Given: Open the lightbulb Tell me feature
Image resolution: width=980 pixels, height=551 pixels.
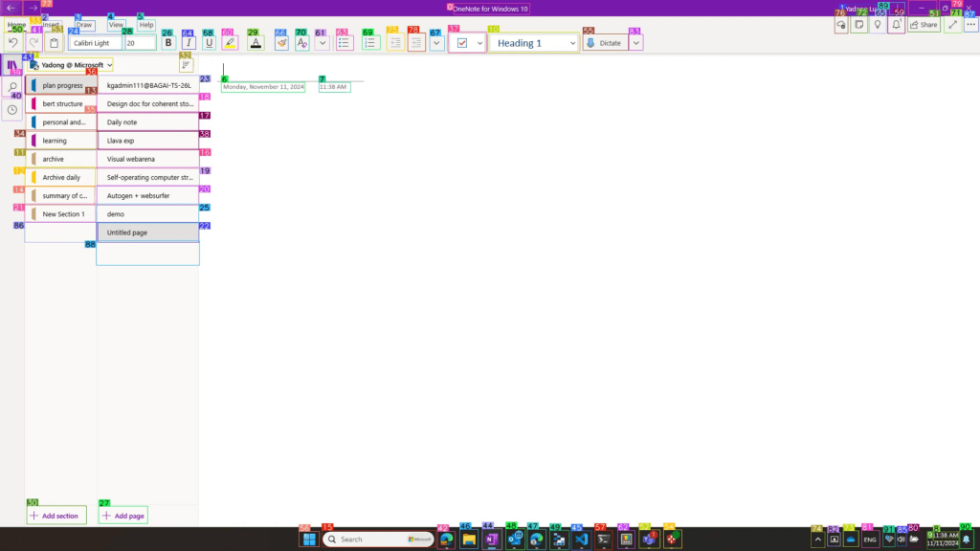Looking at the screenshot, I should [878, 25].
